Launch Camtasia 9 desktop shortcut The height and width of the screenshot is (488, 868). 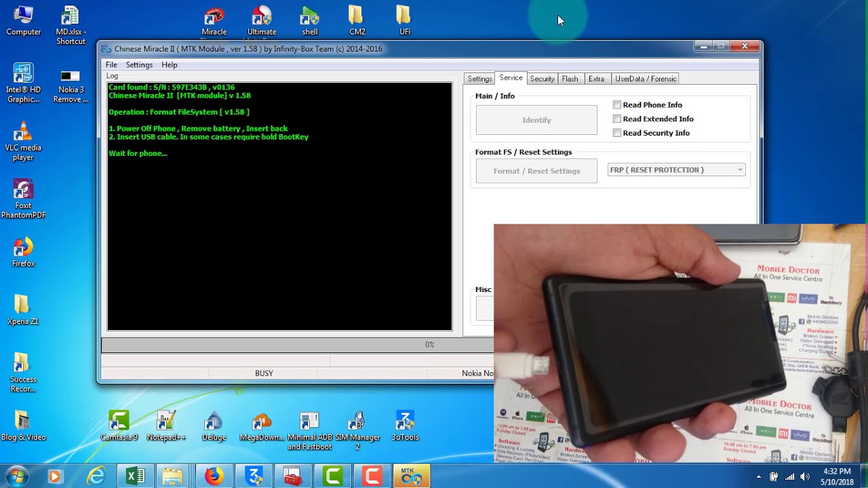coord(119,426)
